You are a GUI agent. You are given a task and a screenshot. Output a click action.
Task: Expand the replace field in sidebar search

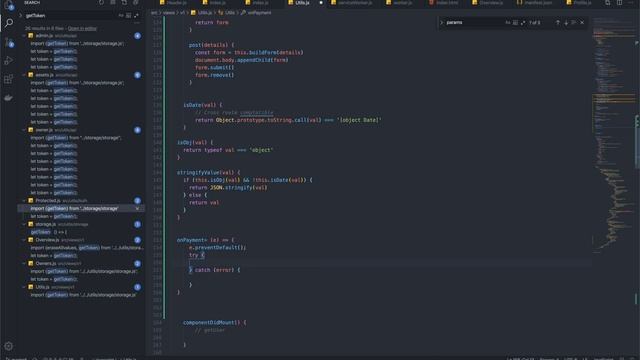click(20, 16)
